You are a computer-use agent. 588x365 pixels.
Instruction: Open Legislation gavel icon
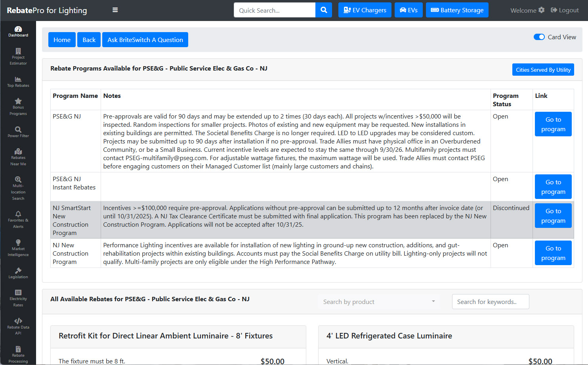click(x=18, y=271)
